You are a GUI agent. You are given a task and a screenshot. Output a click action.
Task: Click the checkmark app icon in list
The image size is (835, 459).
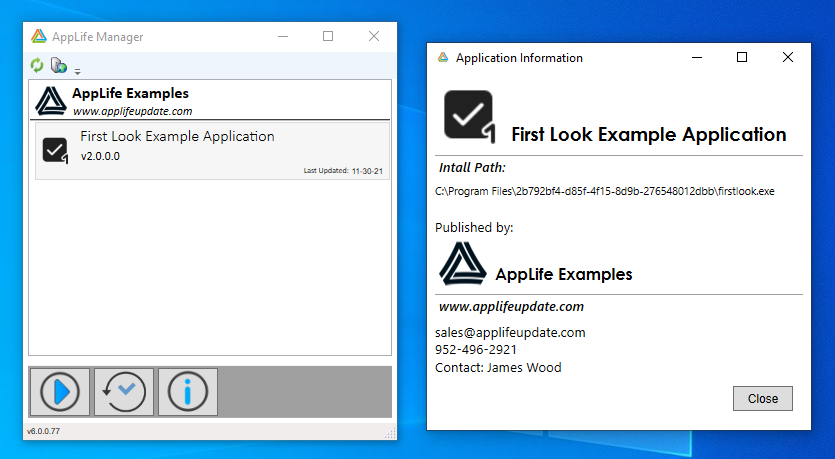click(55, 151)
